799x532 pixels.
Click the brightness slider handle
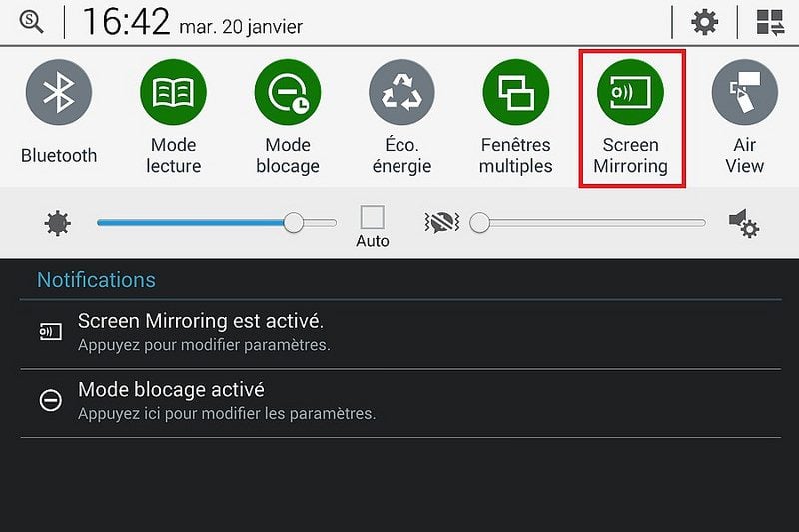294,223
